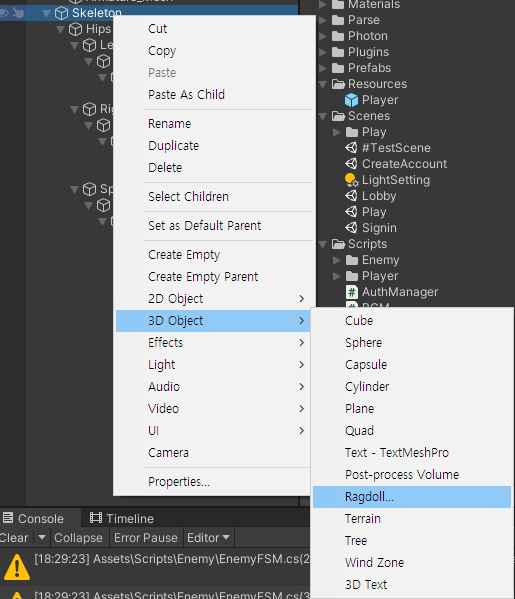Image resolution: width=515 pixels, height=599 pixels.
Task: Toggle Collapse in the Console toolbar
Action: point(78,538)
